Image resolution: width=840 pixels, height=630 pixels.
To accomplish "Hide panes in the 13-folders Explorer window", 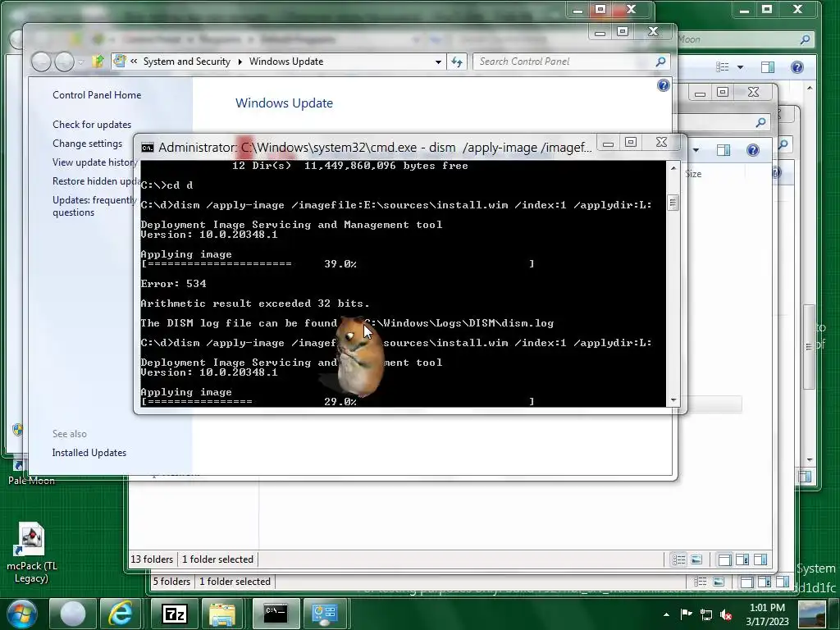I will (x=725, y=559).
